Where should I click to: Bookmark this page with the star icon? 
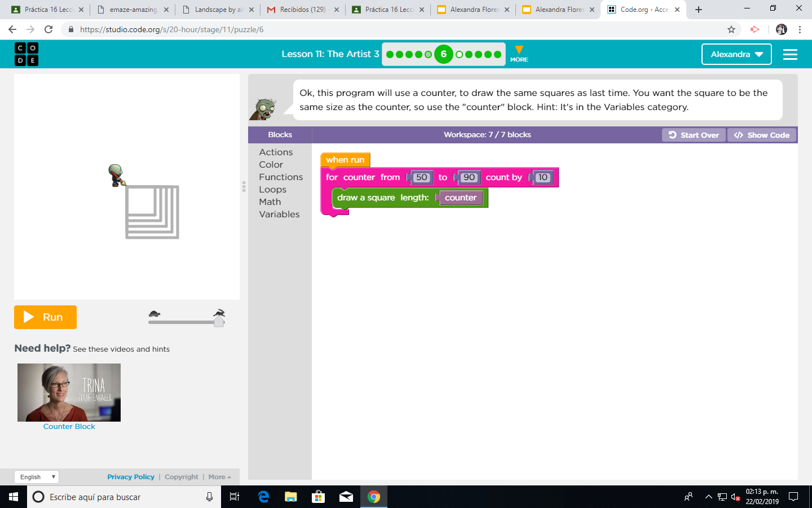[x=731, y=29]
